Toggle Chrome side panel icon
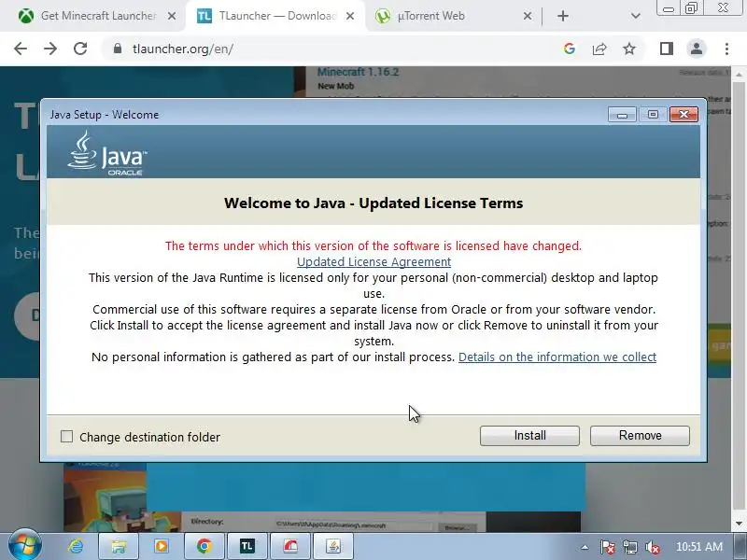 (667, 49)
